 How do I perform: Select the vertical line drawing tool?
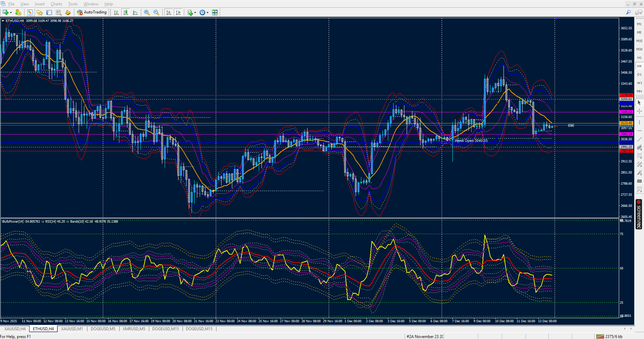click(x=639, y=122)
